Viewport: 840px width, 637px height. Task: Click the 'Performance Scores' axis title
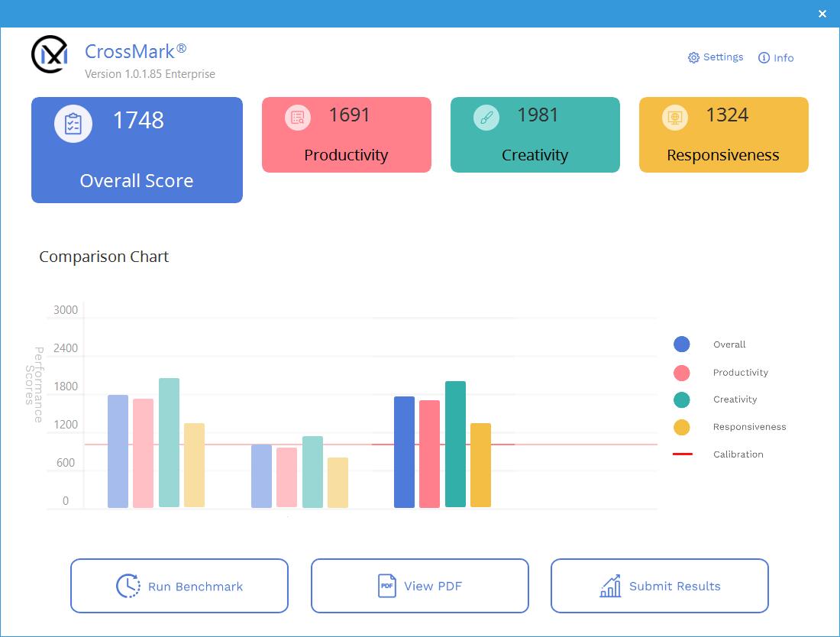coord(34,385)
